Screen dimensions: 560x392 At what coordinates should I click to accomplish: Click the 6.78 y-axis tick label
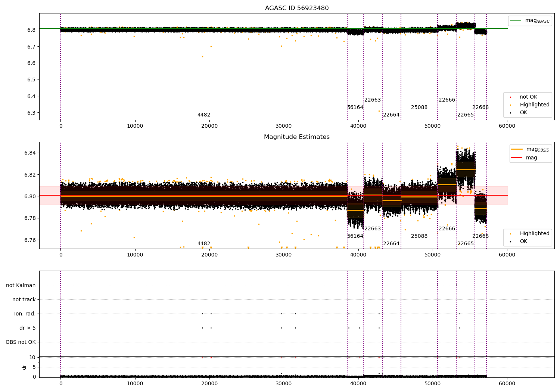pos(30,218)
